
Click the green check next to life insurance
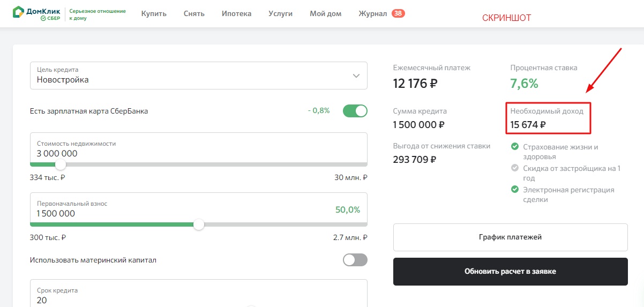coord(515,146)
